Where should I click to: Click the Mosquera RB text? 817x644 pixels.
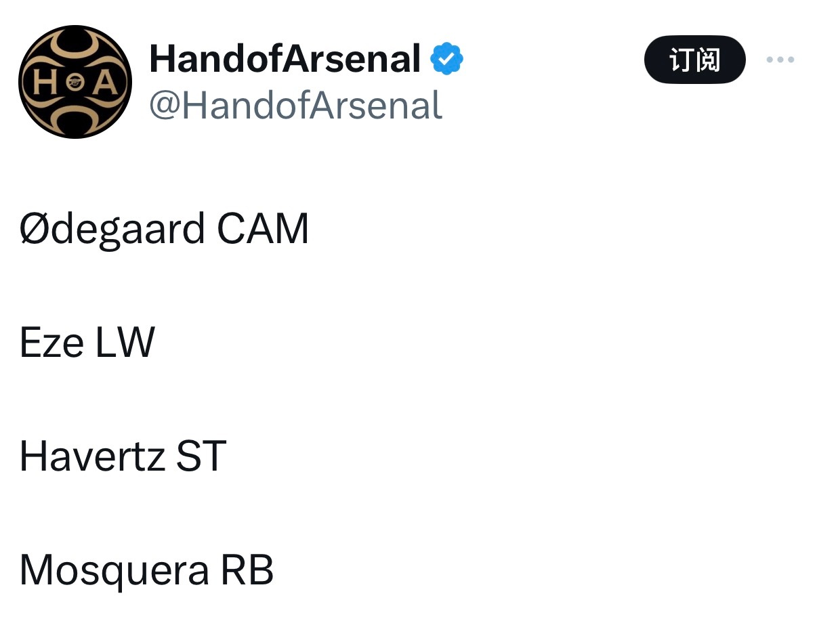[146, 570]
